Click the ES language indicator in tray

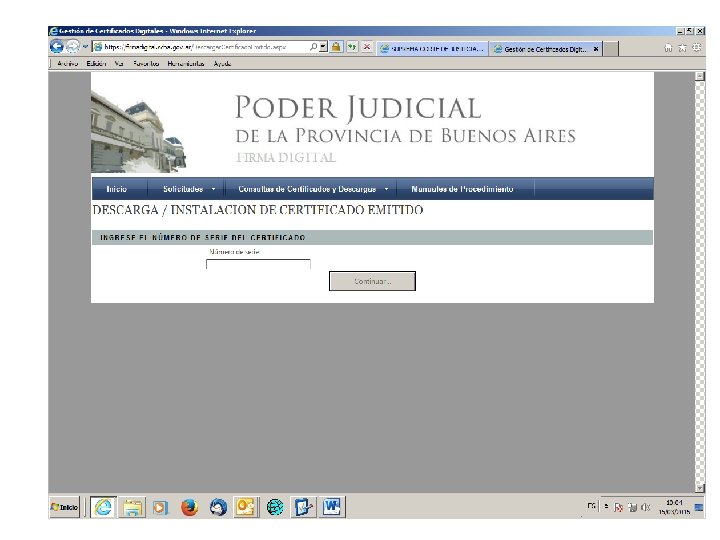click(x=591, y=506)
